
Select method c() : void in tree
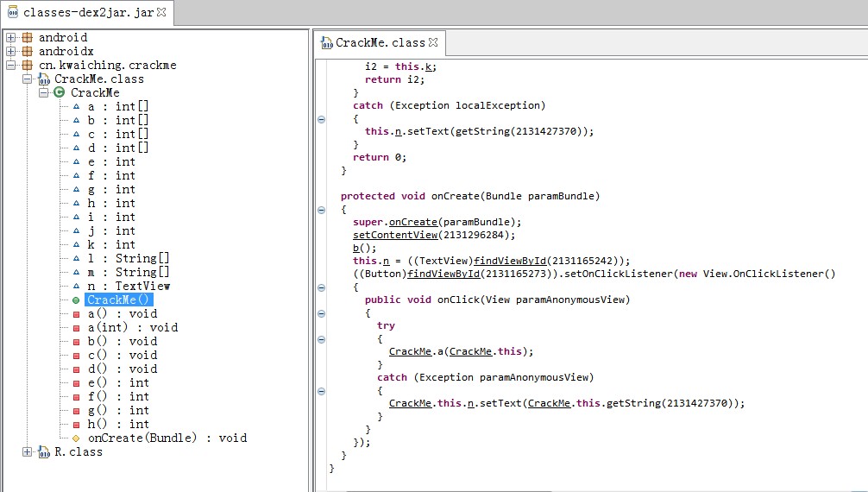(123, 355)
